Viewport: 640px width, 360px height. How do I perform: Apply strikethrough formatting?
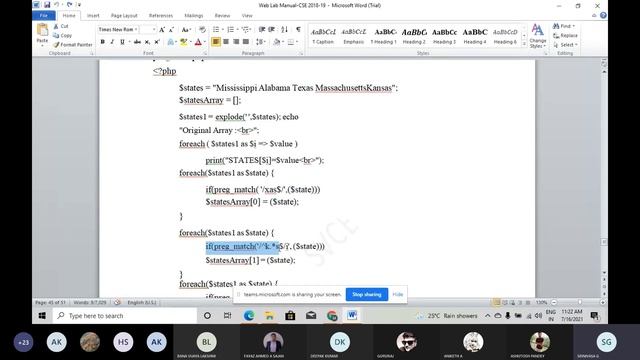pyautogui.click(x=137, y=42)
